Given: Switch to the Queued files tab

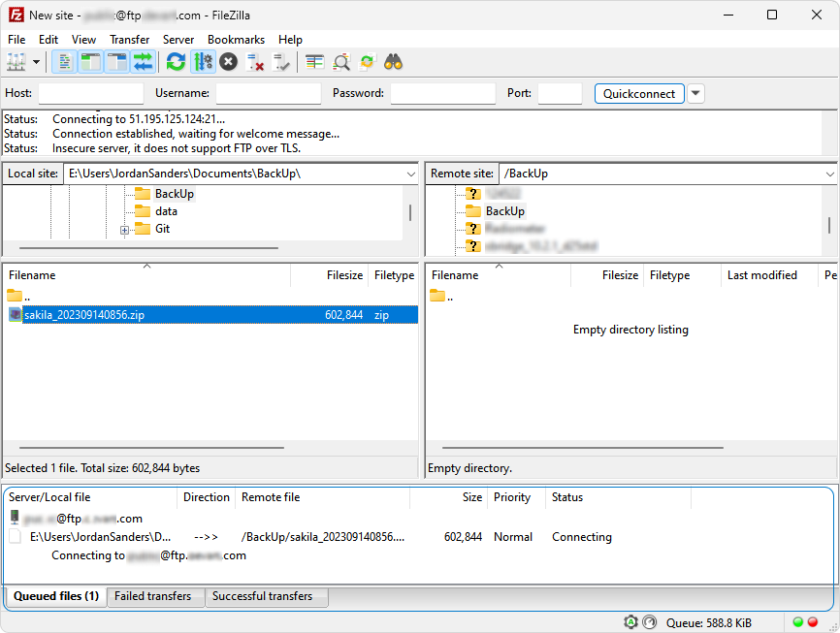Looking at the screenshot, I should [x=56, y=596].
